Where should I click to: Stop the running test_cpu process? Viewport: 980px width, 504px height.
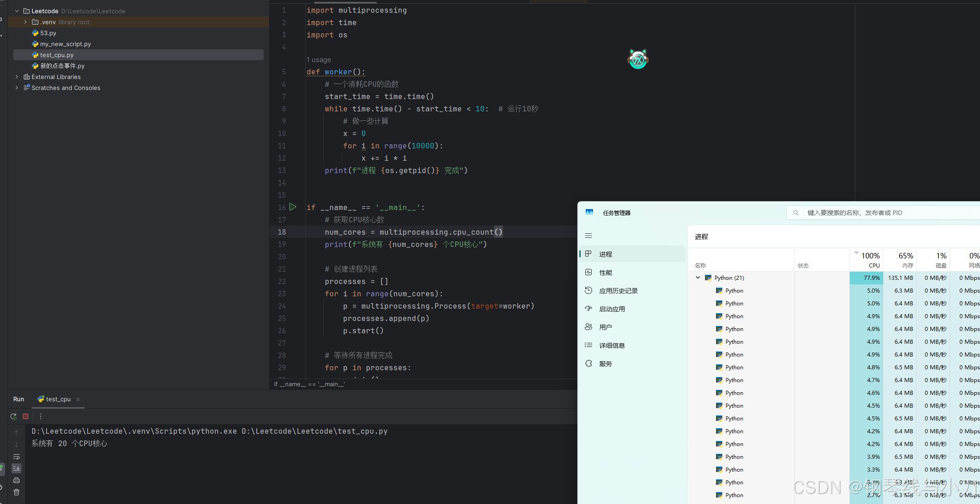(x=26, y=416)
